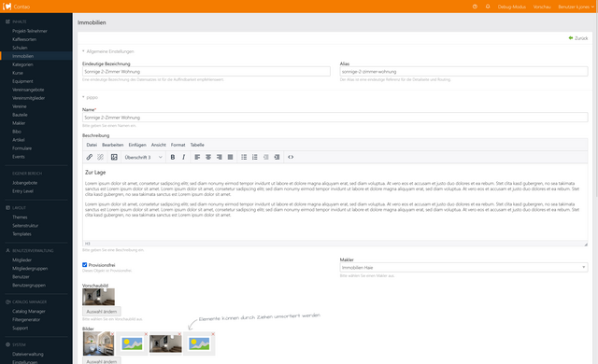
Task: Center align text in the editor
Action: pos(208,157)
